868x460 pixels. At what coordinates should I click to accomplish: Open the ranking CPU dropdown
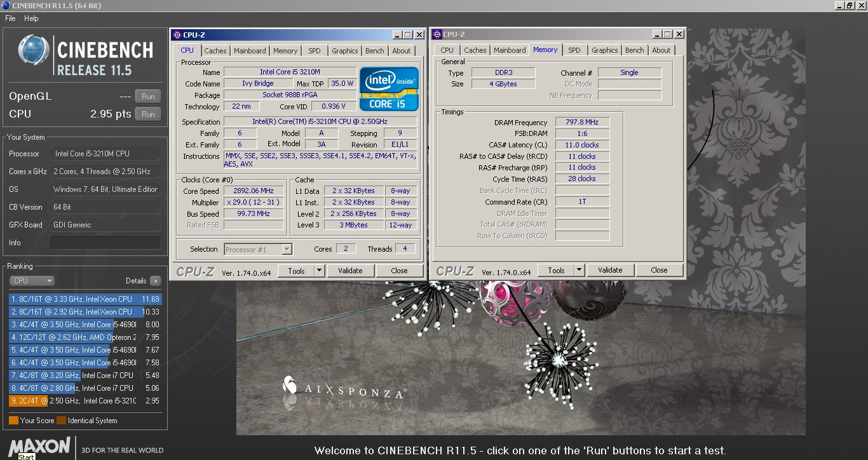pyautogui.click(x=32, y=280)
